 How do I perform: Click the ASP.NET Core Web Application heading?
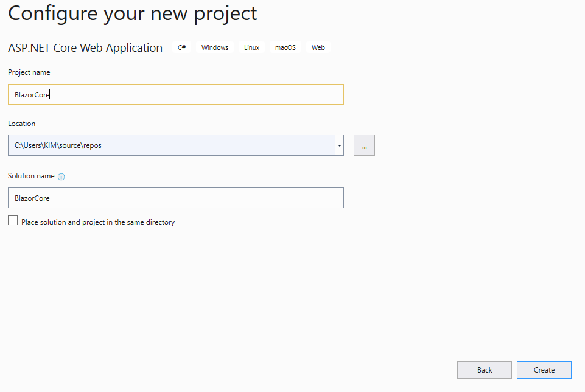[x=85, y=47]
